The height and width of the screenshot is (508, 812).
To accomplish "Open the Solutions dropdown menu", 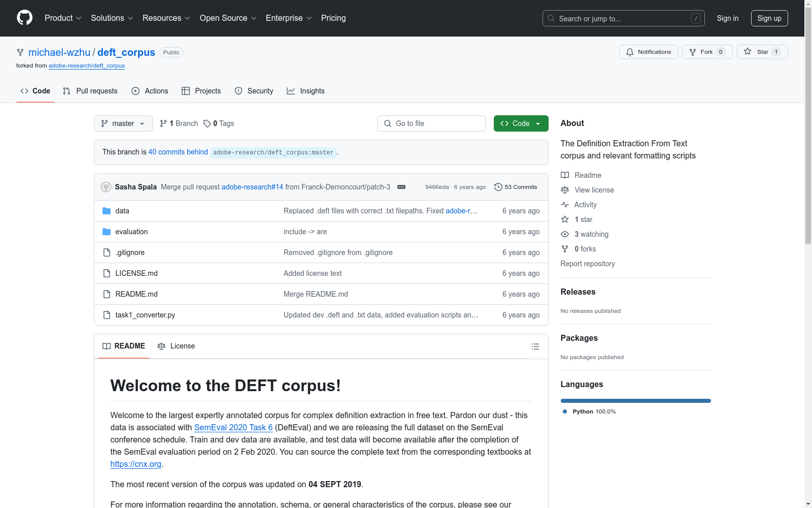I will point(112,18).
